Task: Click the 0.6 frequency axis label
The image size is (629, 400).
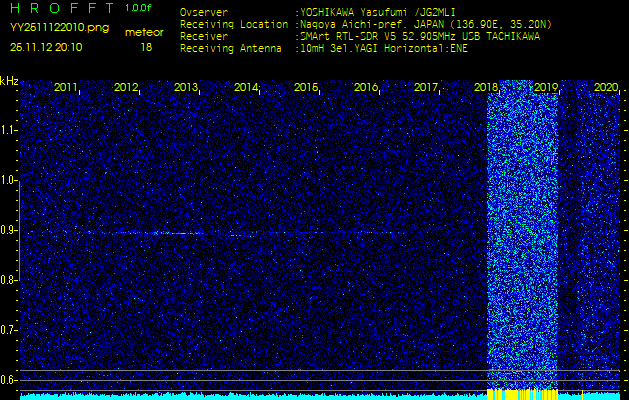Action: (x=9, y=380)
